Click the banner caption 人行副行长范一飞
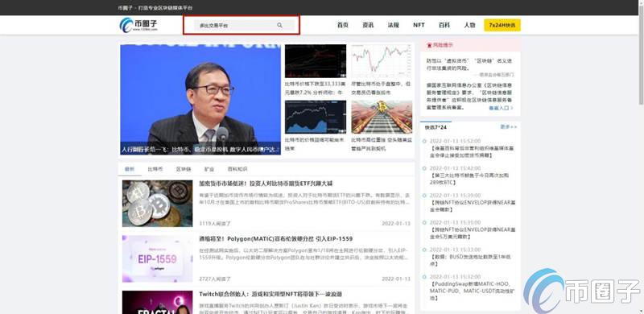This screenshot has height=314, width=644. point(200,150)
